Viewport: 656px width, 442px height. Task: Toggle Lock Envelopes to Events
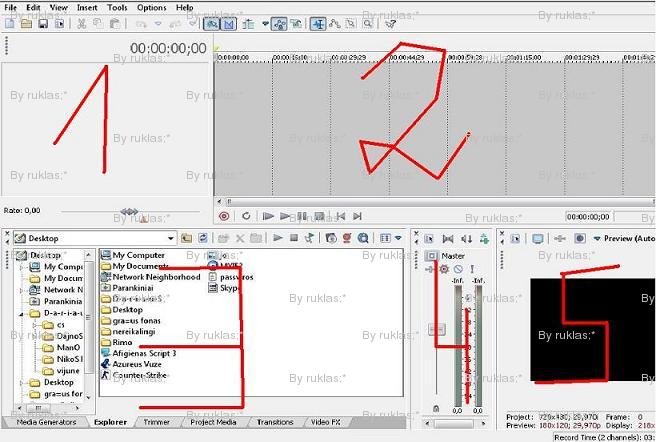point(279,24)
